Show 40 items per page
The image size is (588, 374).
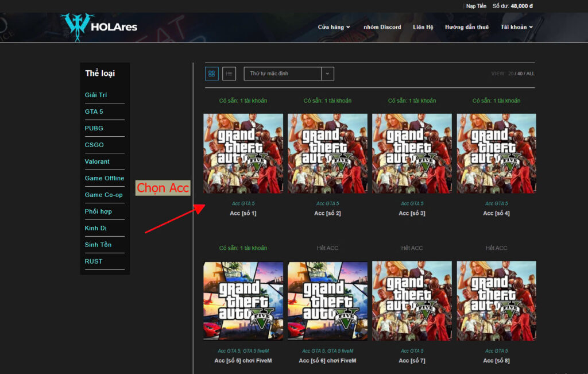pos(520,74)
